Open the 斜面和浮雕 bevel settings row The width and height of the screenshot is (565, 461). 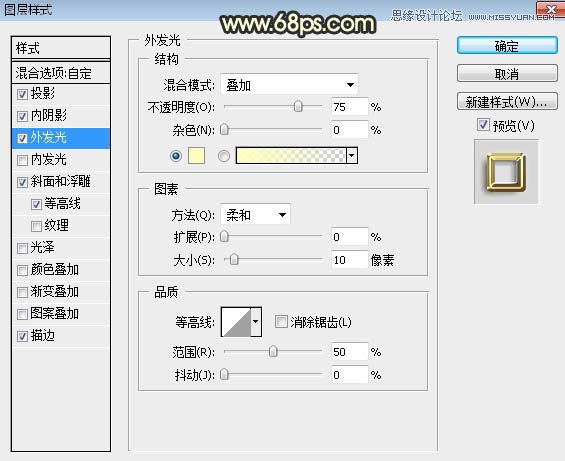[x=61, y=182]
